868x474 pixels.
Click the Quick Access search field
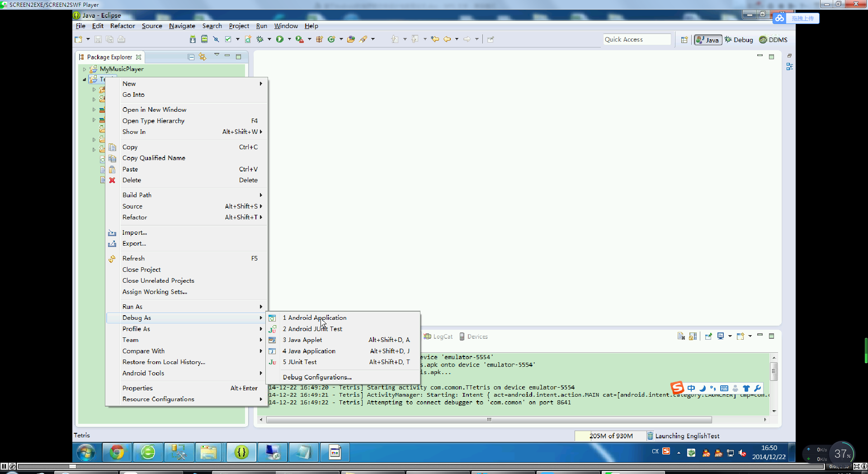point(637,39)
